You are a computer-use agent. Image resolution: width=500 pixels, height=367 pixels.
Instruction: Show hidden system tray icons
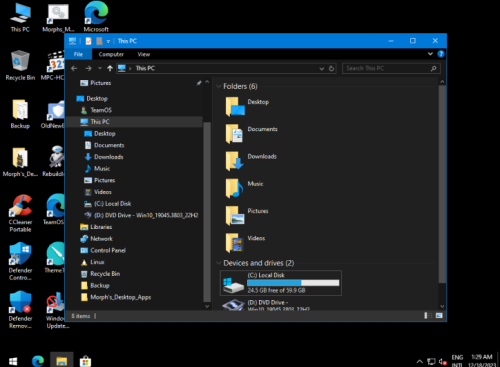pos(420,361)
